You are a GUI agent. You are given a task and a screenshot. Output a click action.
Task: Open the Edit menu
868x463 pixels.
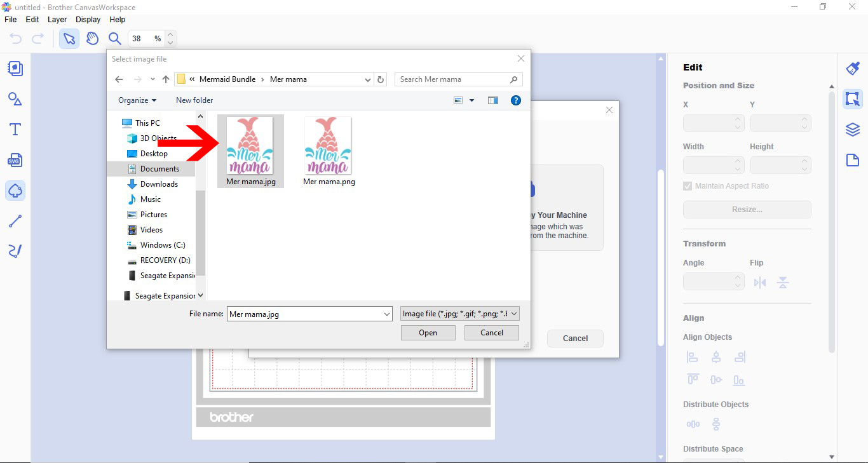click(32, 20)
